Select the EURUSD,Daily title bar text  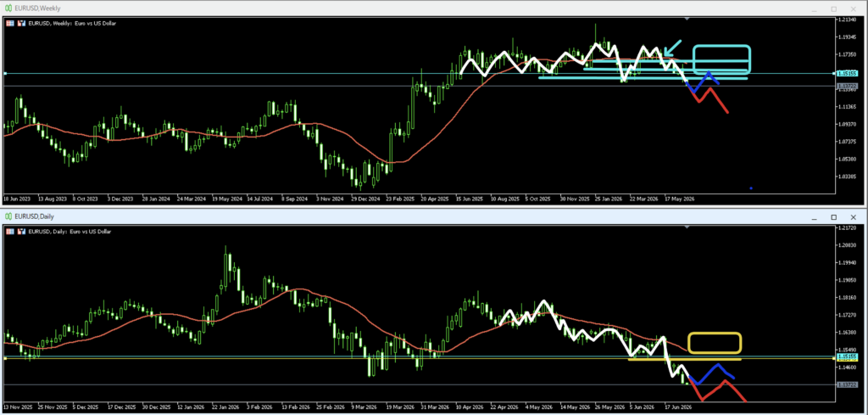click(34, 216)
